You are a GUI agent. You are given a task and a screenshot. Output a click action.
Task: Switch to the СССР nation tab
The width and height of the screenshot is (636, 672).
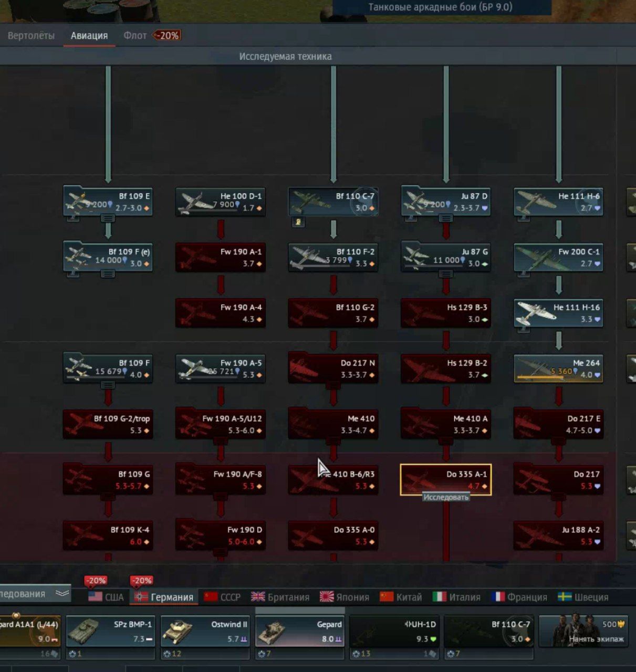coord(222,597)
